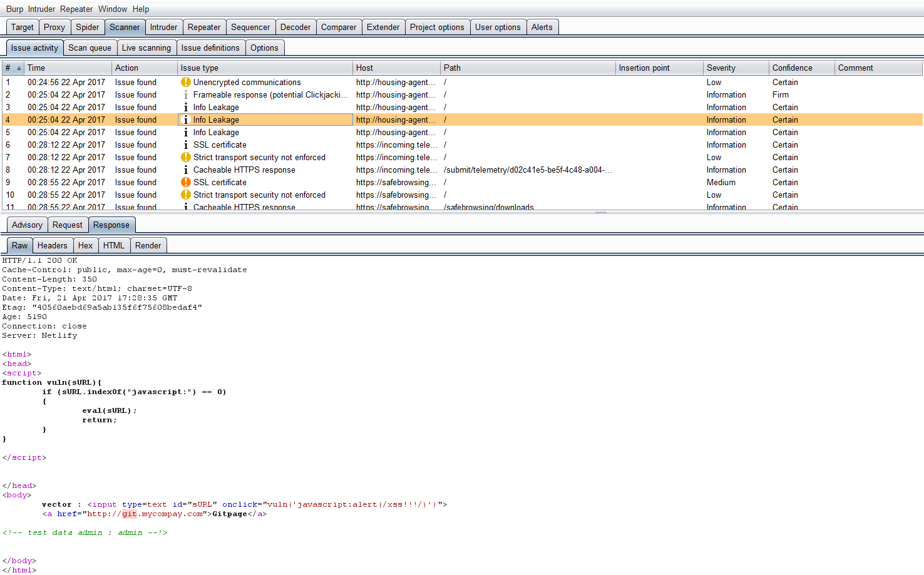The width and height of the screenshot is (924, 575).
Task: Switch to the Spider tab
Action: (88, 27)
